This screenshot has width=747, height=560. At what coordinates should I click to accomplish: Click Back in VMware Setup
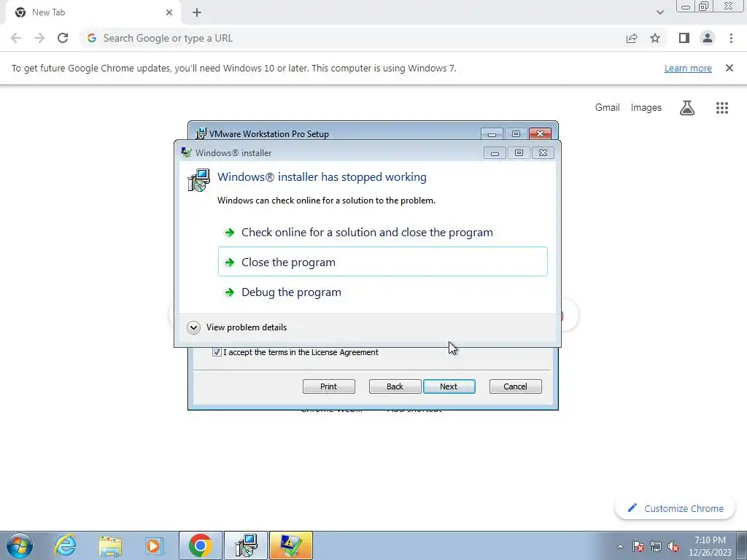tap(395, 386)
